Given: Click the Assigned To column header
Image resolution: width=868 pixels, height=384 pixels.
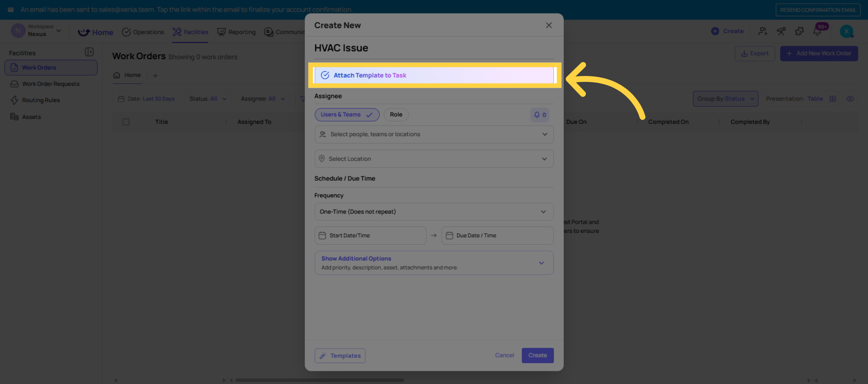Looking at the screenshot, I should click(x=255, y=122).
